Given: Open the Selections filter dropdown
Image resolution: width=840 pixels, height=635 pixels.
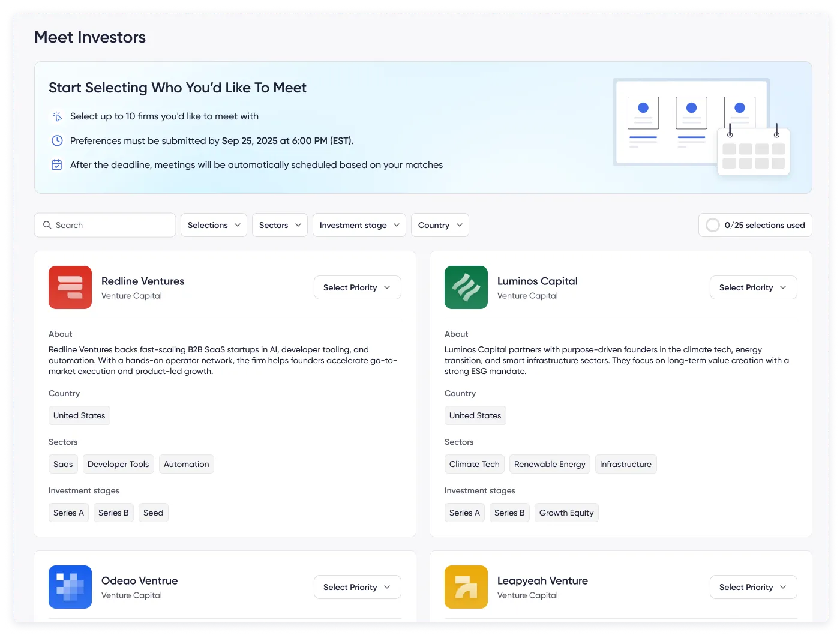Looking at the screenshot, I should point(214,225).
